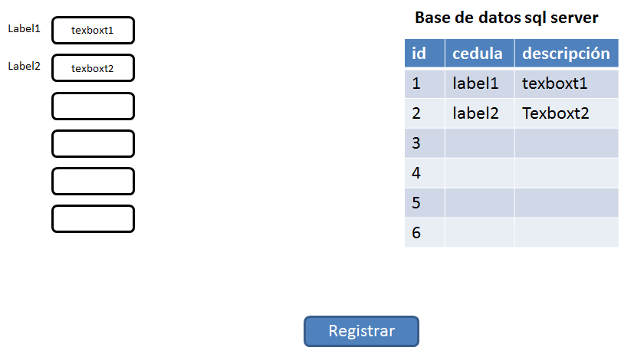
Task: Click the Texboxt2 description cell
Action: pyautogui.click(x=567, y=113)
